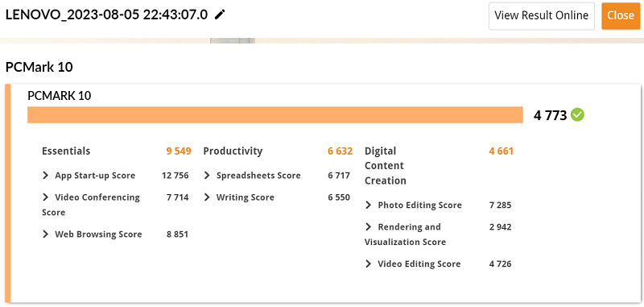Click the Spreadsheets value 6 717

[339, 176]
